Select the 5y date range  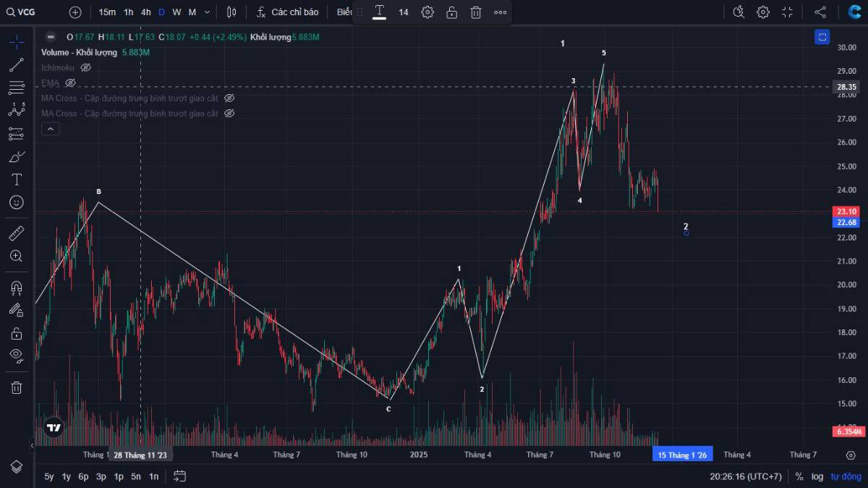[48, 476]
